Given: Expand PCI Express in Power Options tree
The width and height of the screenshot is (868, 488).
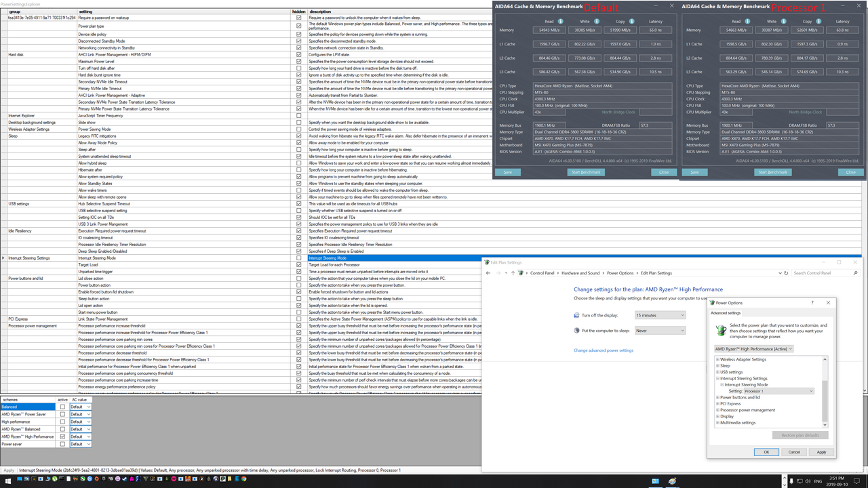Looking at the screenshot, I should (718, 404).
